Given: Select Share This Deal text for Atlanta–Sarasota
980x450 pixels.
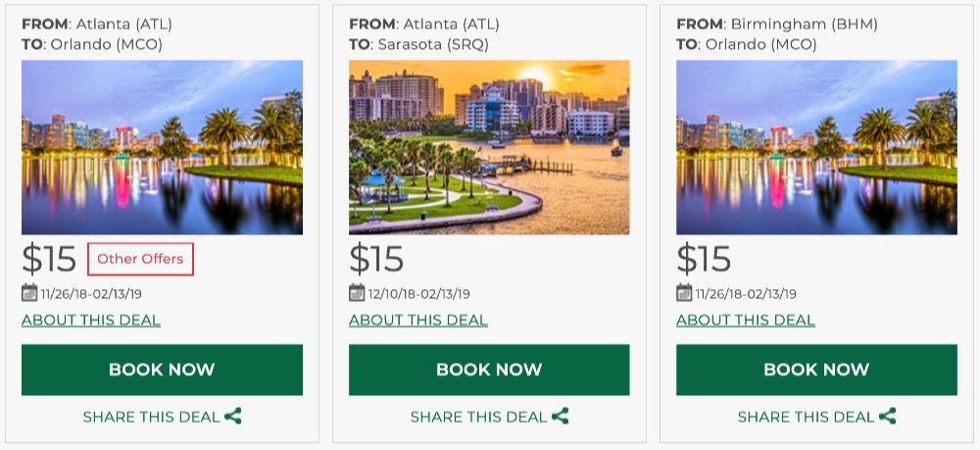Looking at the screenshot, I should pos(478,417).
